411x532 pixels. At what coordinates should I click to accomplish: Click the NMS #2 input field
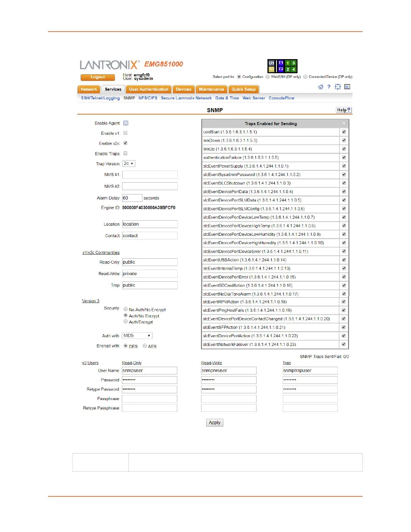coord(150,186)
